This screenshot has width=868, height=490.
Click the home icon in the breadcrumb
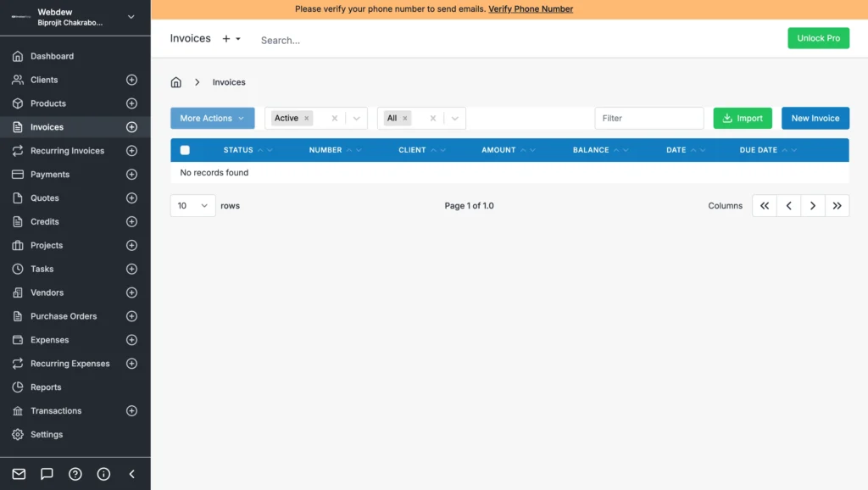click(x=175, y=81)
